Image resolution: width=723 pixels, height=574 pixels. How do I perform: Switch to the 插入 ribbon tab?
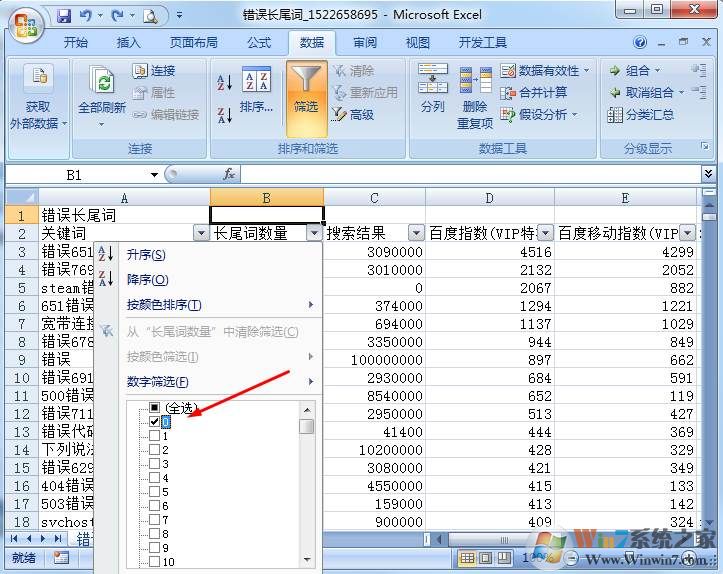[x=129, y=43]
